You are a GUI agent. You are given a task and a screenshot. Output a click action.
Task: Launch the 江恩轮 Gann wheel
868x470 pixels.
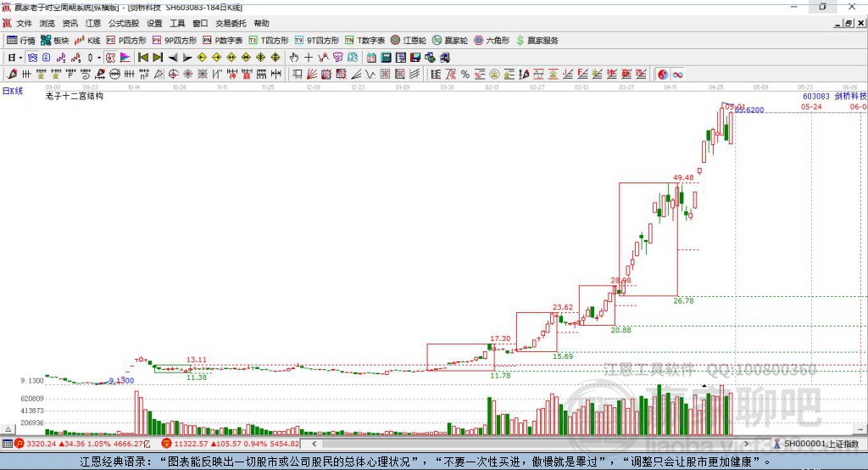point(409,41)
